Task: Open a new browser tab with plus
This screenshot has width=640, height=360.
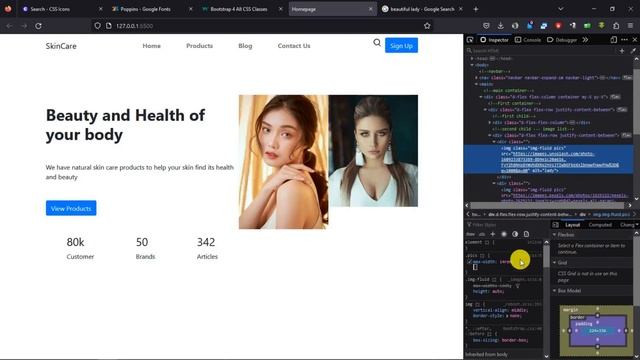Action: pos(476,9)
